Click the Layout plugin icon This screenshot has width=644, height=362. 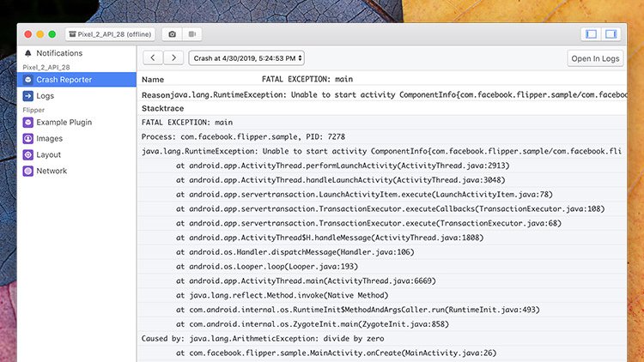point(28,154)
